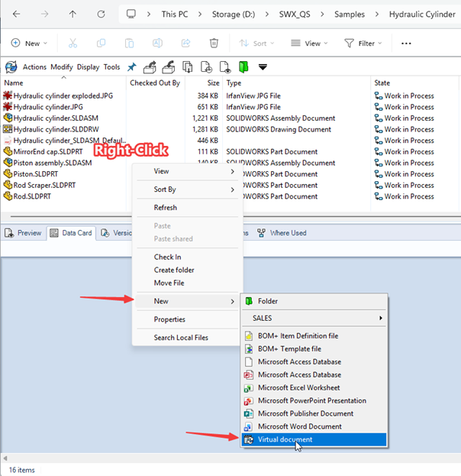Switch to the Preview tab
Screen dimensions: 461x476
24,233
